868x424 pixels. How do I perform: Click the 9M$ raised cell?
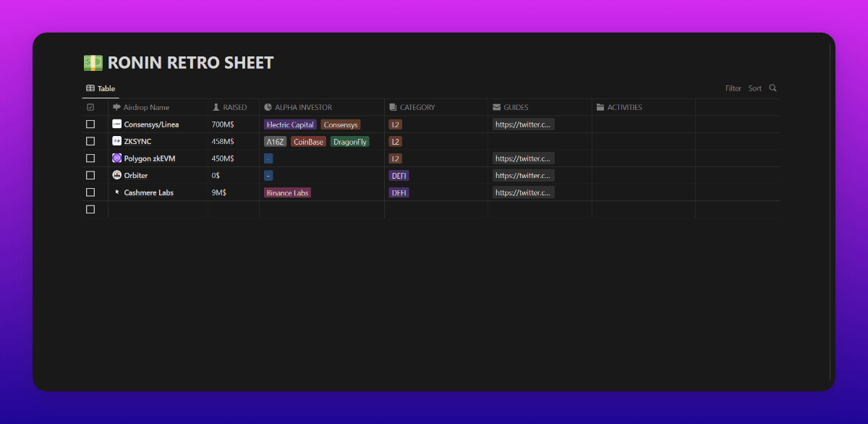(x=234, y=192)
